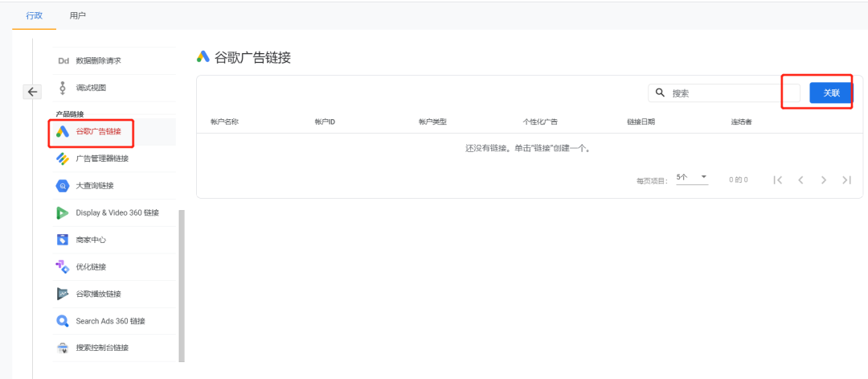This screenshot has height=379, width=868.
Task: Go to the next page arrow
Action: coord(823,180)
